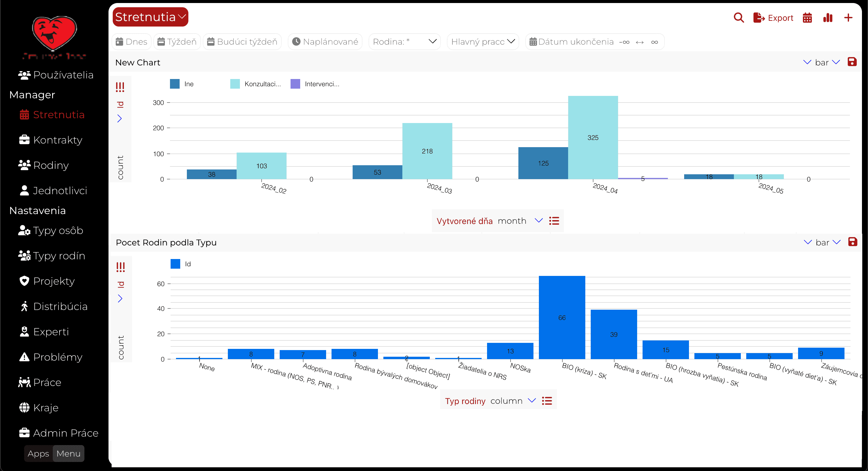Expand the Stretnutia title dropdown
Screen dimensions: 868x471
click(x=150, y=17)
